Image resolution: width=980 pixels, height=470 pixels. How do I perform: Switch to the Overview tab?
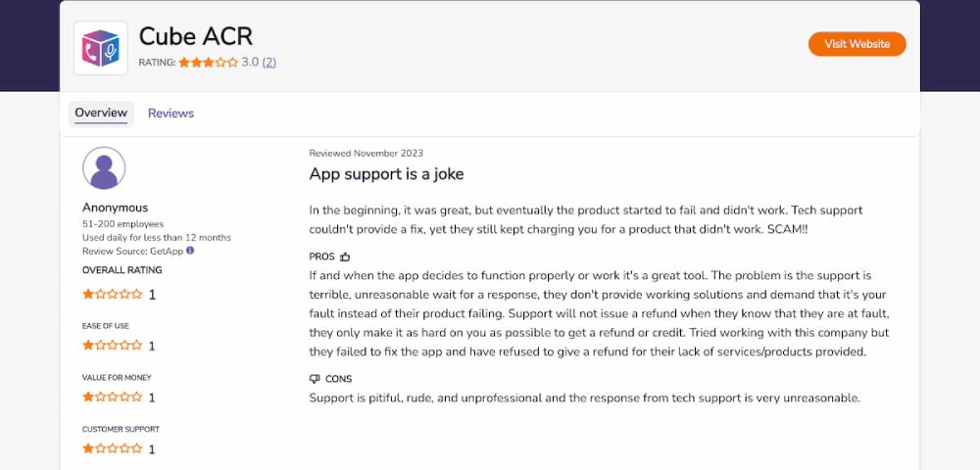point(101,114)
